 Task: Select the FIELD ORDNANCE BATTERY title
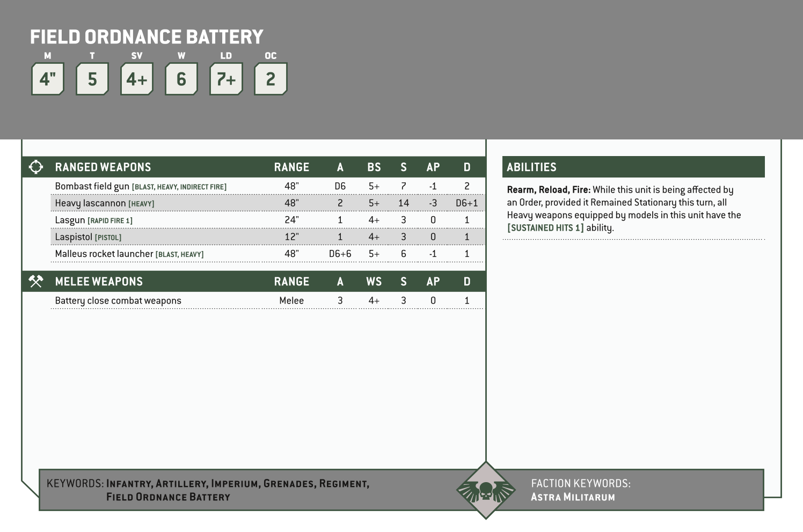point(147,36)
